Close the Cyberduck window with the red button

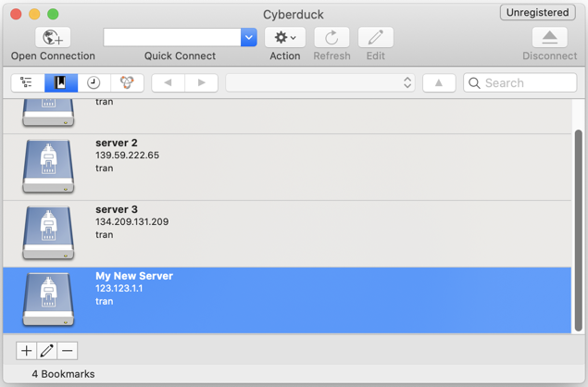[x=16, y=14]
